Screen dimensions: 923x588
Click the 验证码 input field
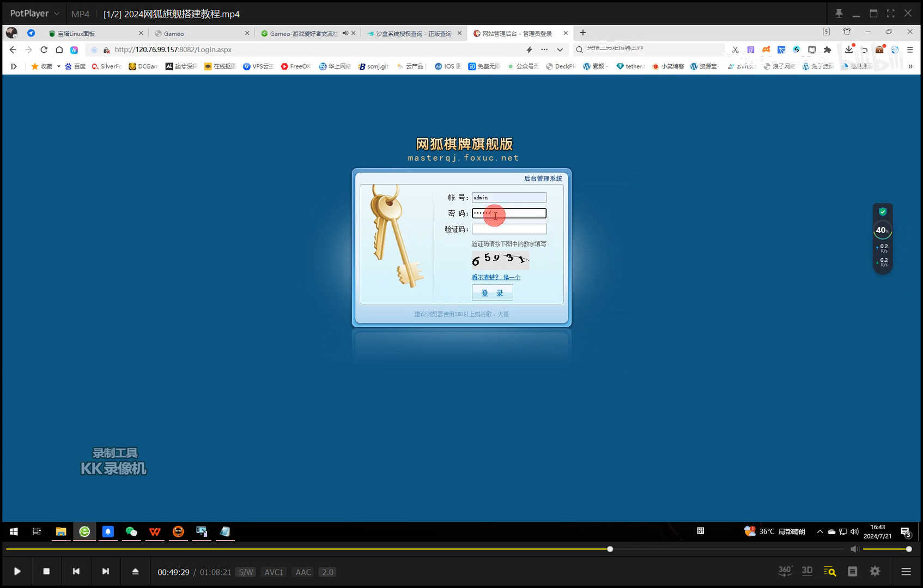[508, 229]
